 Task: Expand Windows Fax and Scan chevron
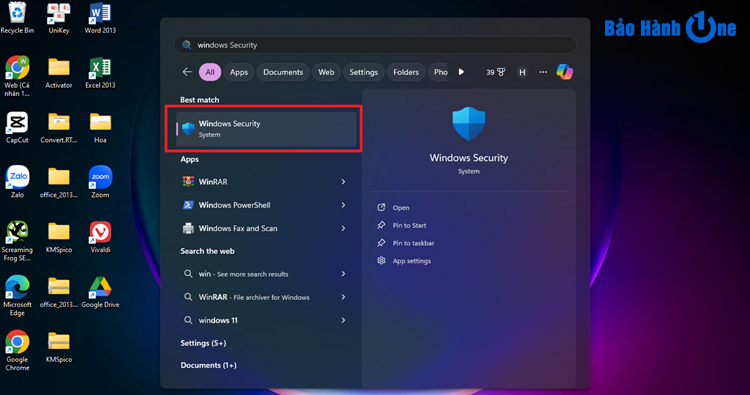point(343,229)
